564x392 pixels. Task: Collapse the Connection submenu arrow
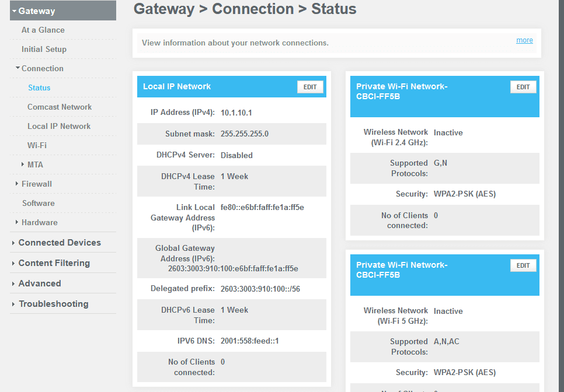[18, 68]
